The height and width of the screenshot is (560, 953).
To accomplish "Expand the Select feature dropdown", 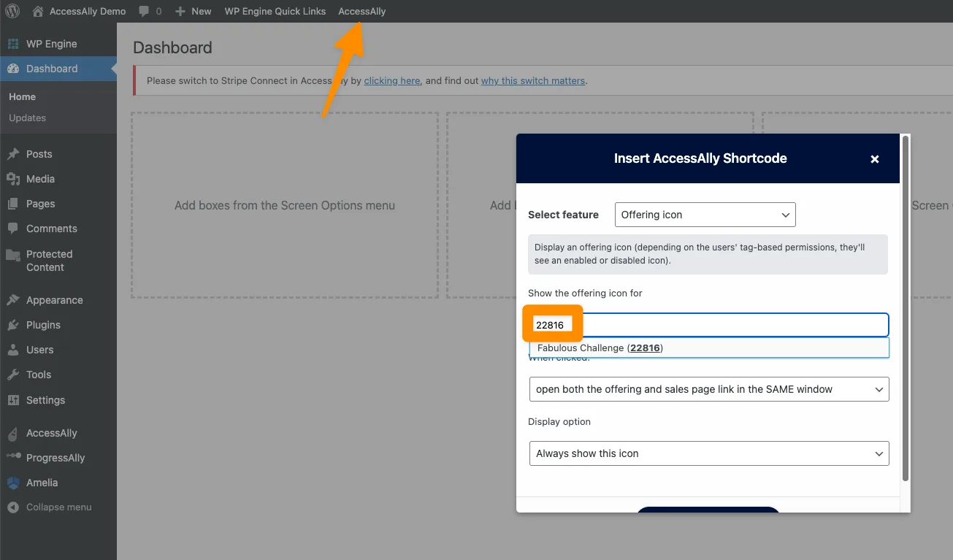I will tap(705, 215).
